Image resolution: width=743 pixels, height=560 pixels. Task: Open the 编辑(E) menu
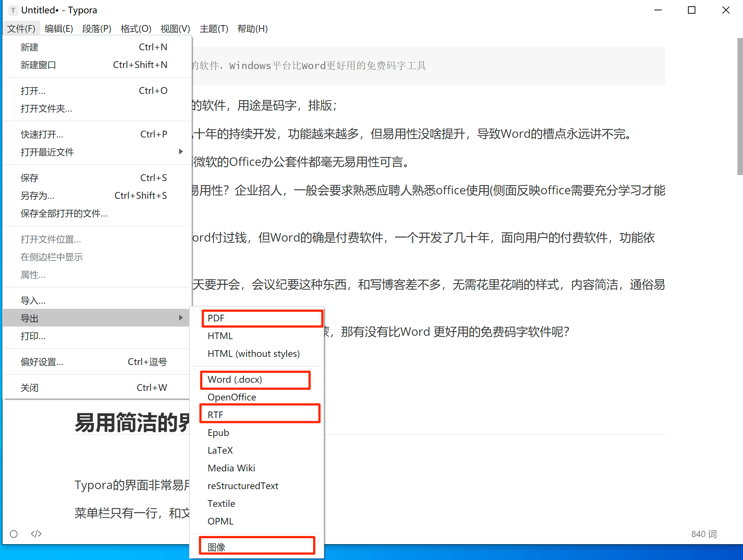coord(59,28)
